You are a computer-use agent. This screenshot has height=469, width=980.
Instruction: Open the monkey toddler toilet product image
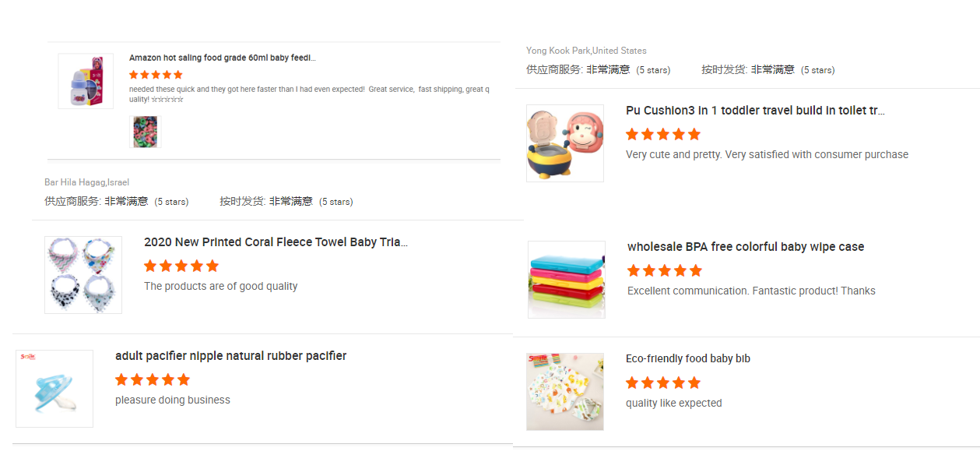pyautogui.click(x=565, y=143)
